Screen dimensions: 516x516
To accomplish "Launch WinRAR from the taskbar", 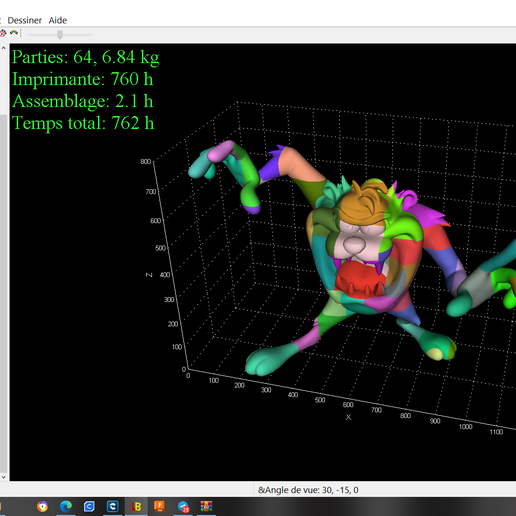I will tap(206, 506).
